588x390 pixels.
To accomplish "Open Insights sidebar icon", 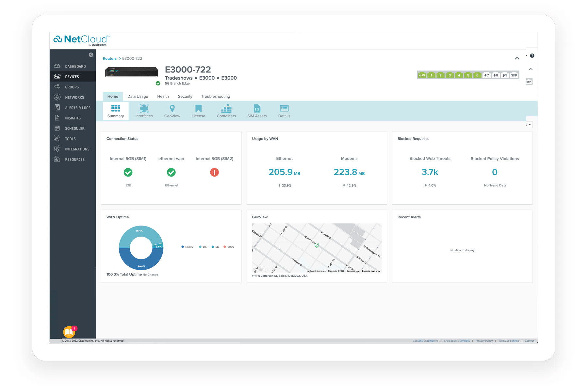I will [57, 118].
